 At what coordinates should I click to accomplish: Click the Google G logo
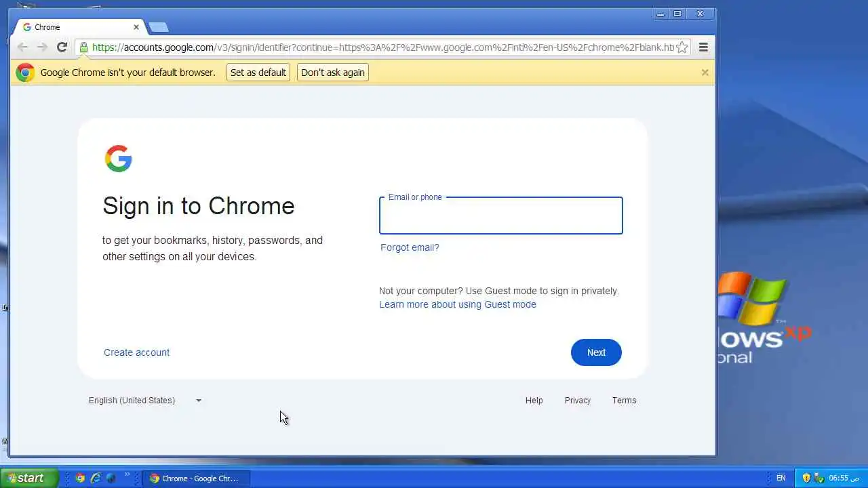point(118,159)
